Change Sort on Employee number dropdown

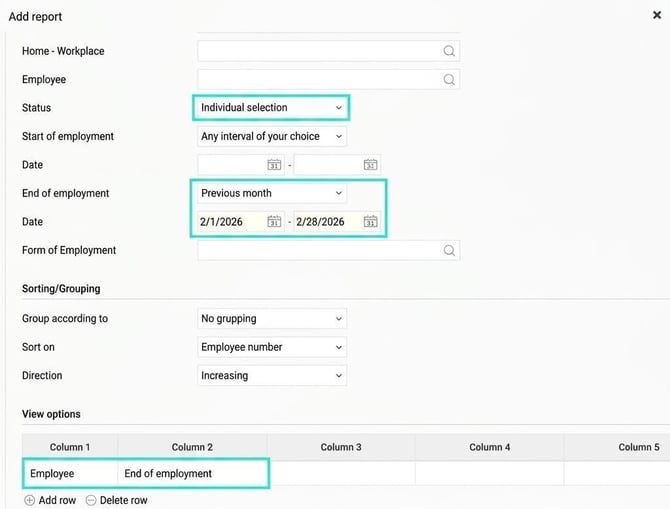[272, 347]
